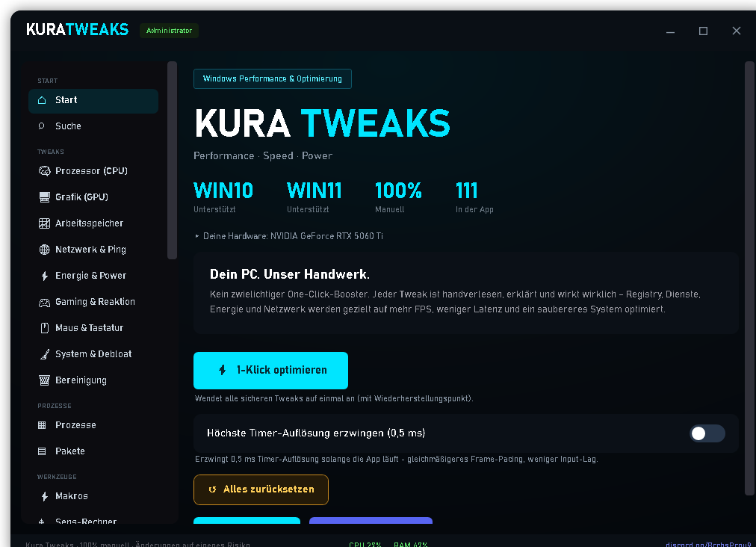Click the main content scrollbar

click(749, 278)
